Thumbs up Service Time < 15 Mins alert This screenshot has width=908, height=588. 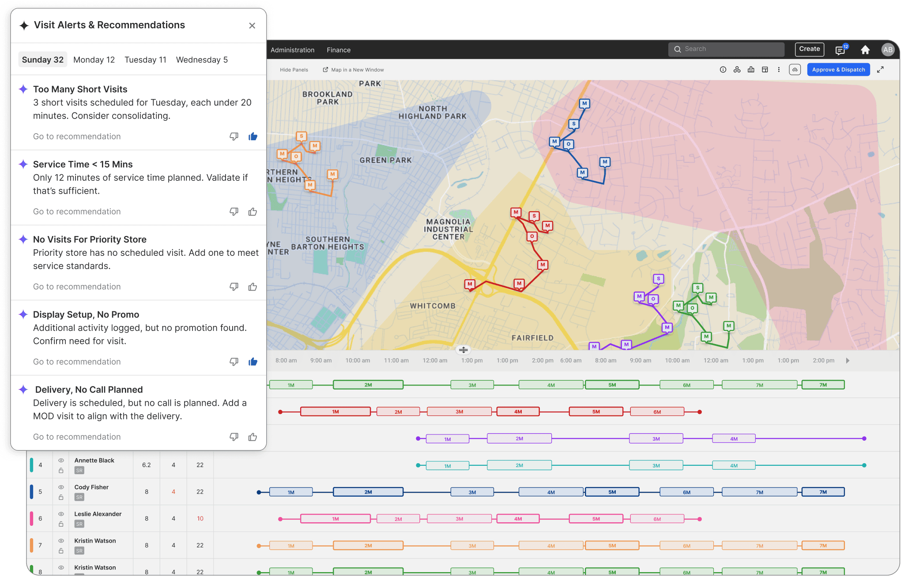point(253,212)
